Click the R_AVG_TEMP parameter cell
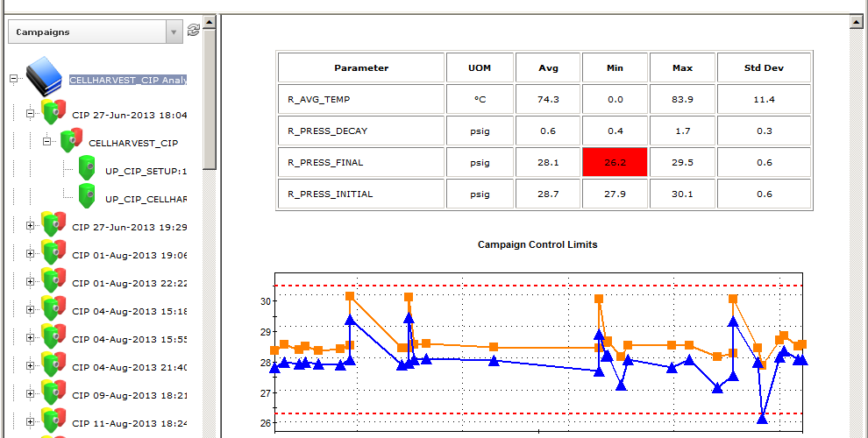This screenshot has width=868, height=438. tap(361, 99)
